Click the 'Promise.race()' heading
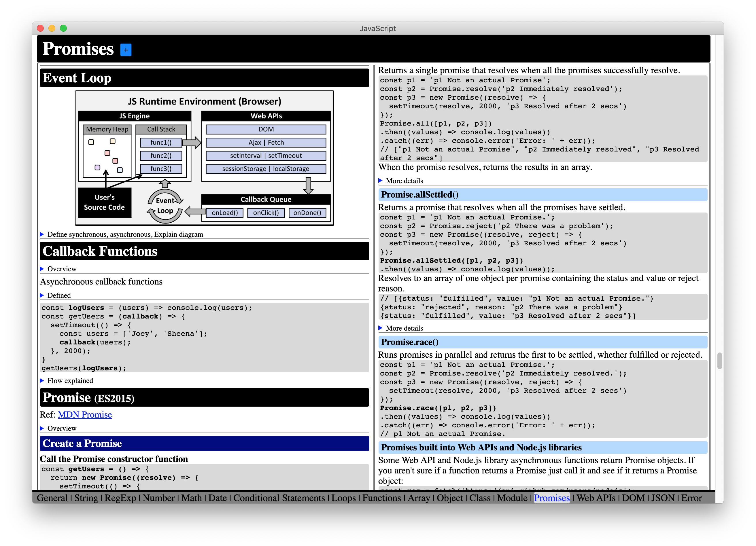The height and width of the screenshot is (546, 756). point(543,342)
